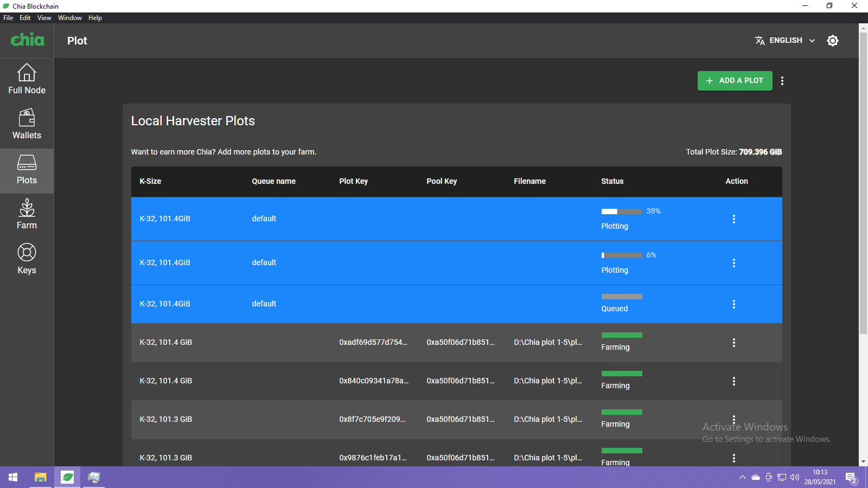Open actions menu for the Queued plot
The width and height of the screenshot is (868, 488).
[x=734, y=304]
